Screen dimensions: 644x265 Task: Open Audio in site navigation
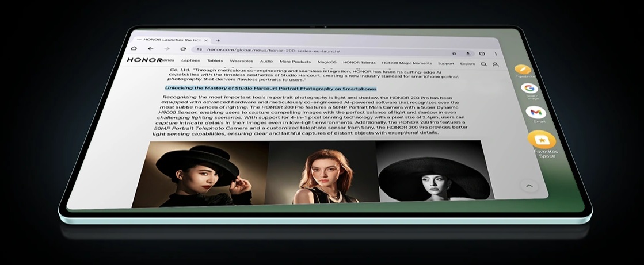[266, 61]
